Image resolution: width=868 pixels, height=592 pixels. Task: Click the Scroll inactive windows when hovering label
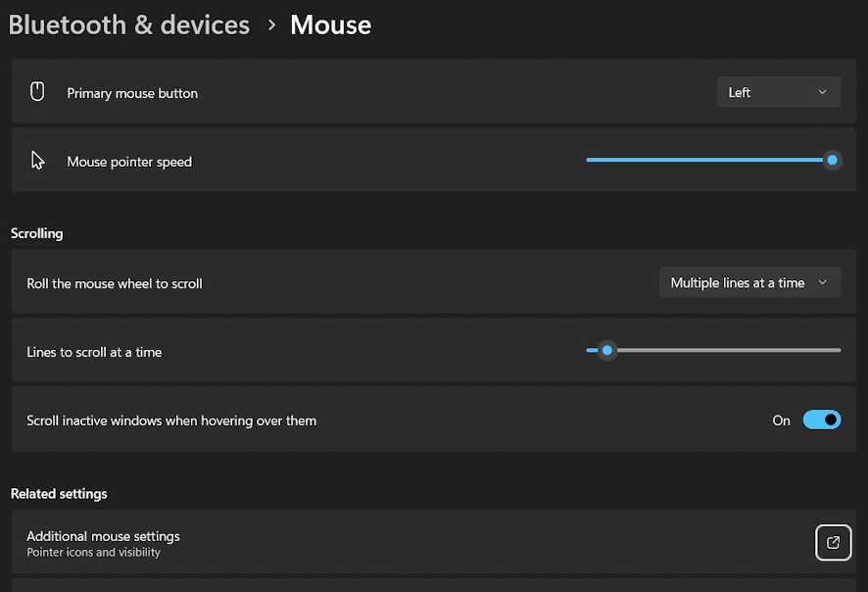coord(171,420)
